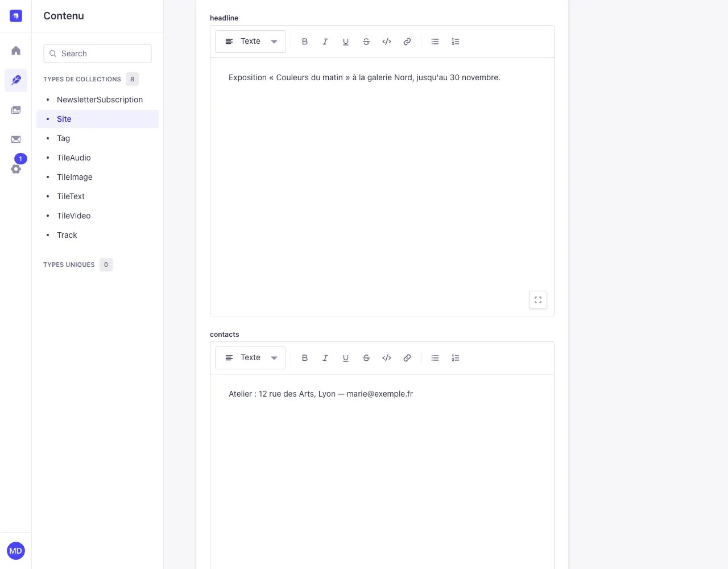Focus the Search input field
Image resolution: width=728 pixels, height=569 pixels.
tap(97, 53)
